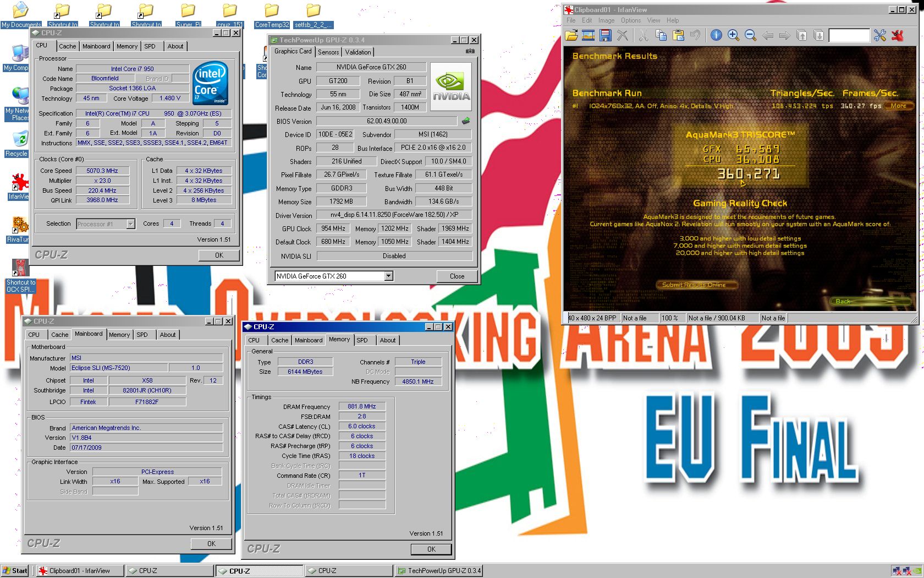Open IrfanView settings via wrench icon
This screenshot has width=924, height=578.
880,36
